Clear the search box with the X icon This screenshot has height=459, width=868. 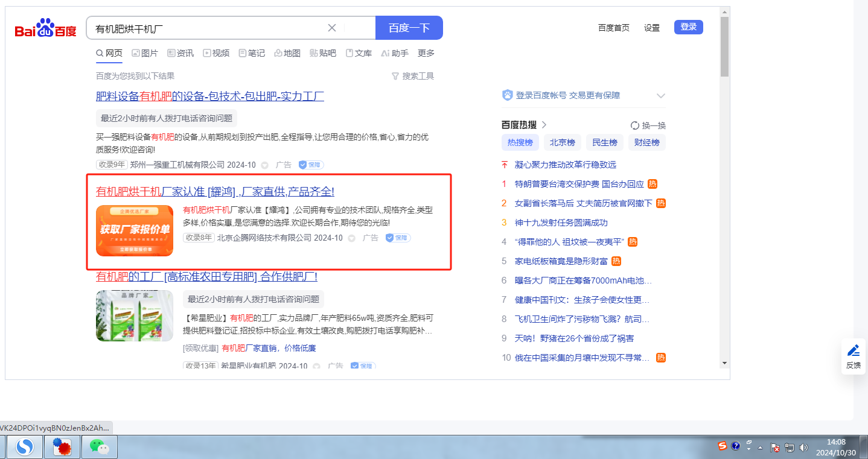(332, 28)
